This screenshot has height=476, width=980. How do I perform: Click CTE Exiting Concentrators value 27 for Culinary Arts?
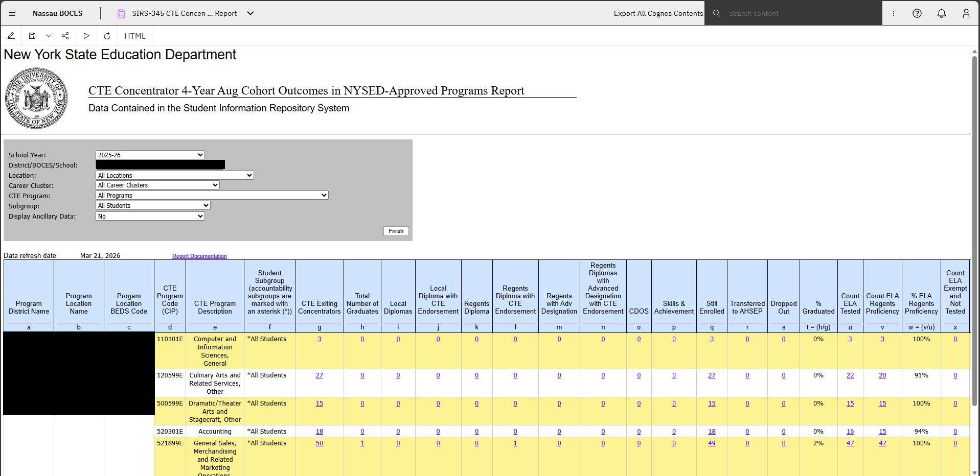coord(320,375)
